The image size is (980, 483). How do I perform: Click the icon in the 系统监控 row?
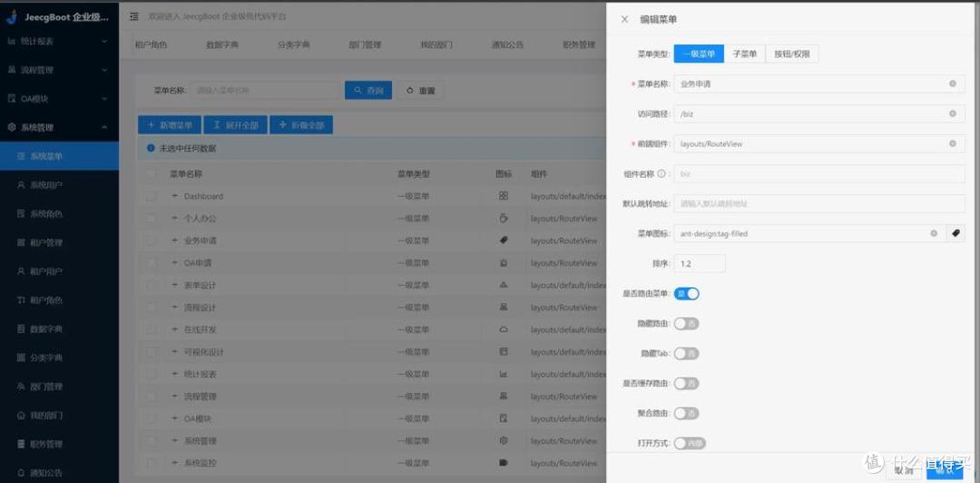[503, 462]
